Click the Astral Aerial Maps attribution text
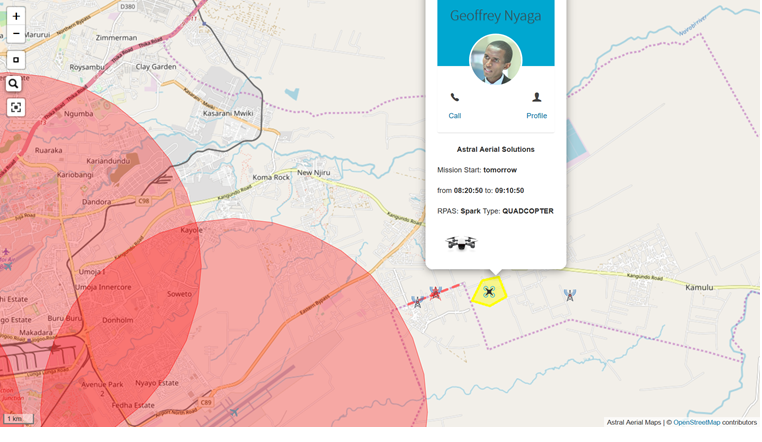Screen dimensions: 762x442 click(634, 422)
